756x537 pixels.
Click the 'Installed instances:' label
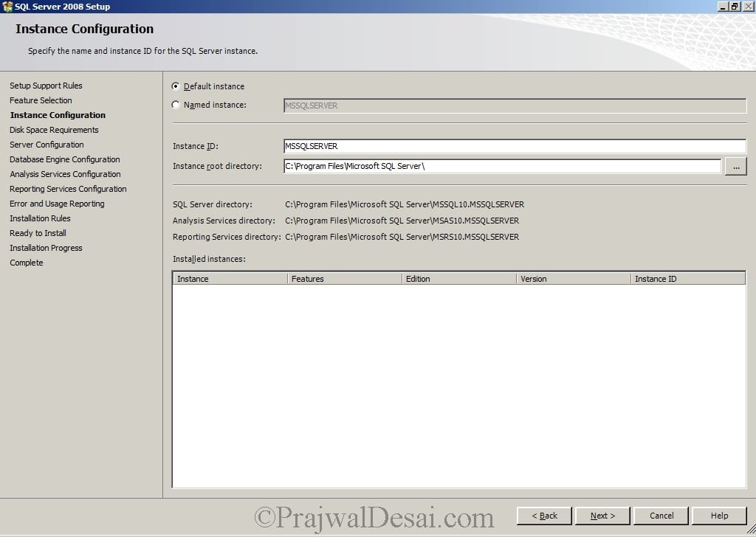coord(209,259)
